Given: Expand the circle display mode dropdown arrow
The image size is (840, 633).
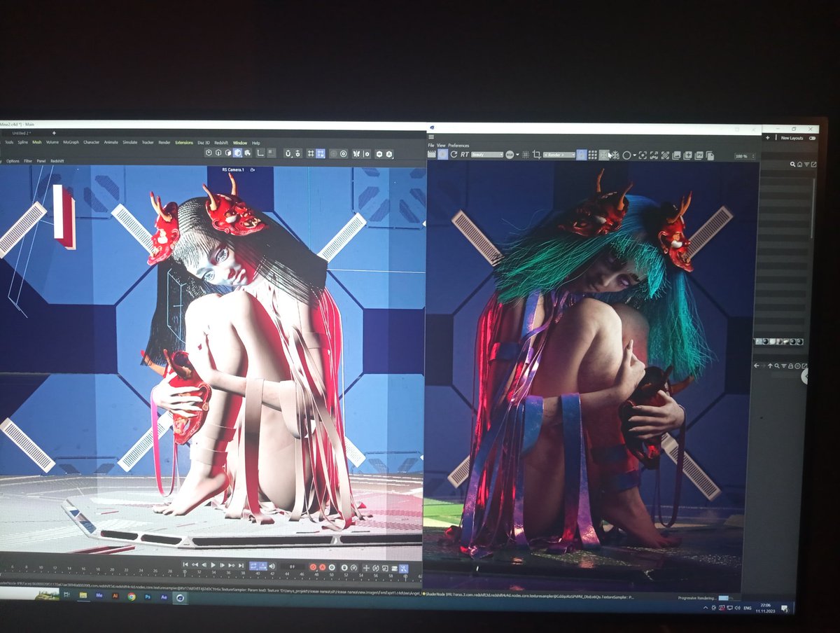Looking at the screenshot, I should (635, 155).
